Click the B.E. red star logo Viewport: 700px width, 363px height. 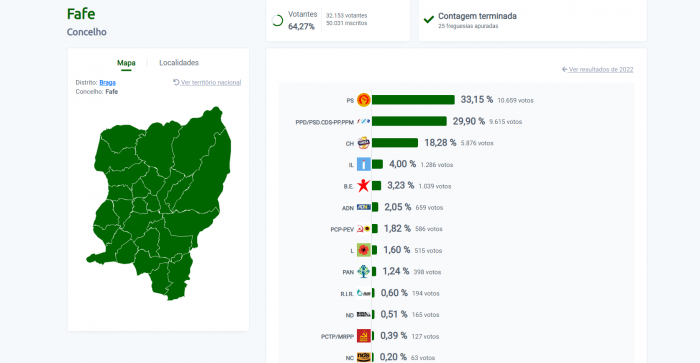[x=363, y=185]
